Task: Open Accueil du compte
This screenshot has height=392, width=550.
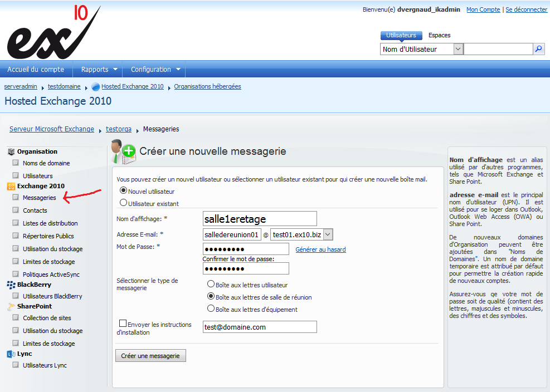Action: [36, 70]
